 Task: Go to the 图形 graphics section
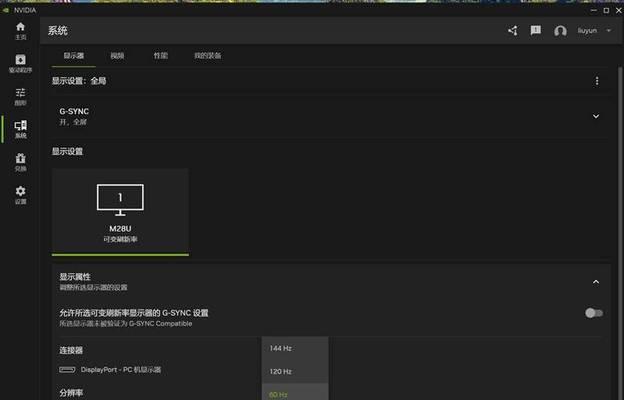(x=20, y=97)
